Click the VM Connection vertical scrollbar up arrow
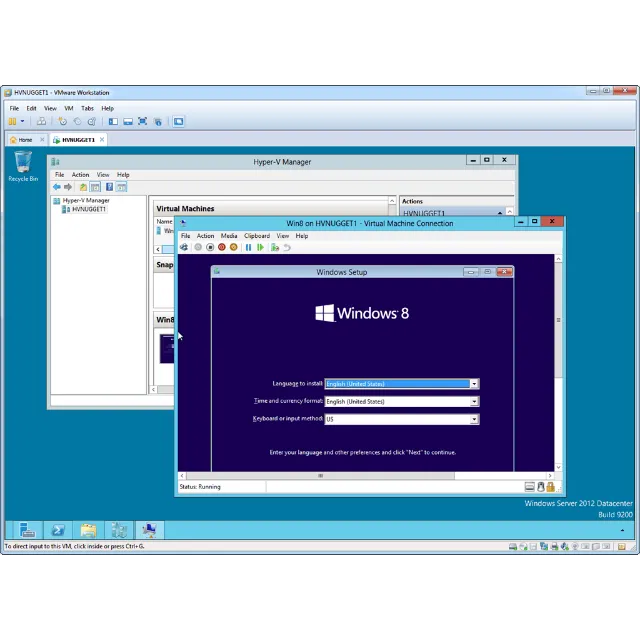 558,259
